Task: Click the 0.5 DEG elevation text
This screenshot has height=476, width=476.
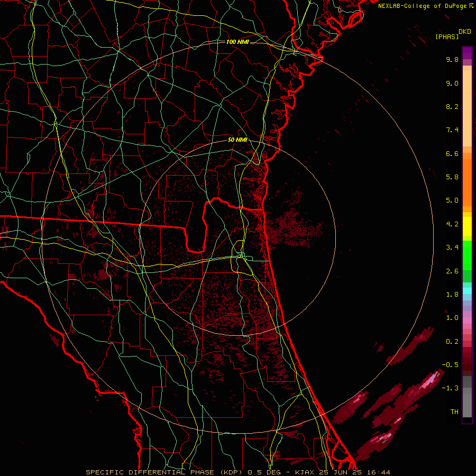Action: pyautogui.click(x=265, y=472)
